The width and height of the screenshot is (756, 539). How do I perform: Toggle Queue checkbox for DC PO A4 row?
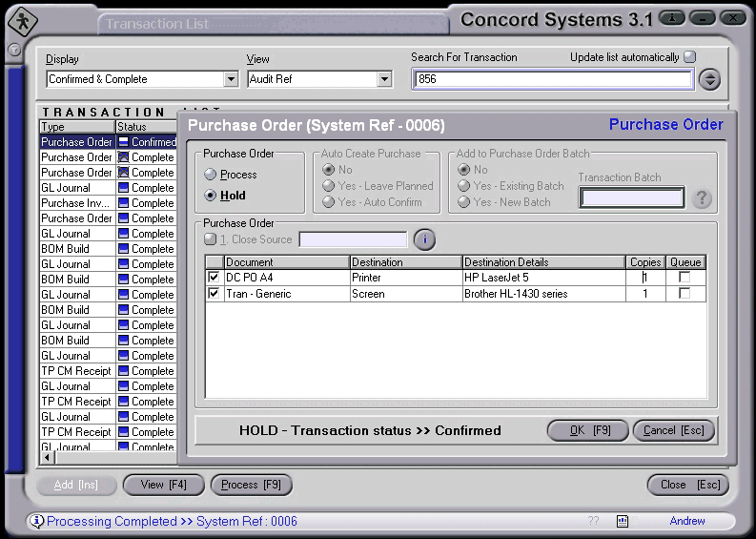684,278
